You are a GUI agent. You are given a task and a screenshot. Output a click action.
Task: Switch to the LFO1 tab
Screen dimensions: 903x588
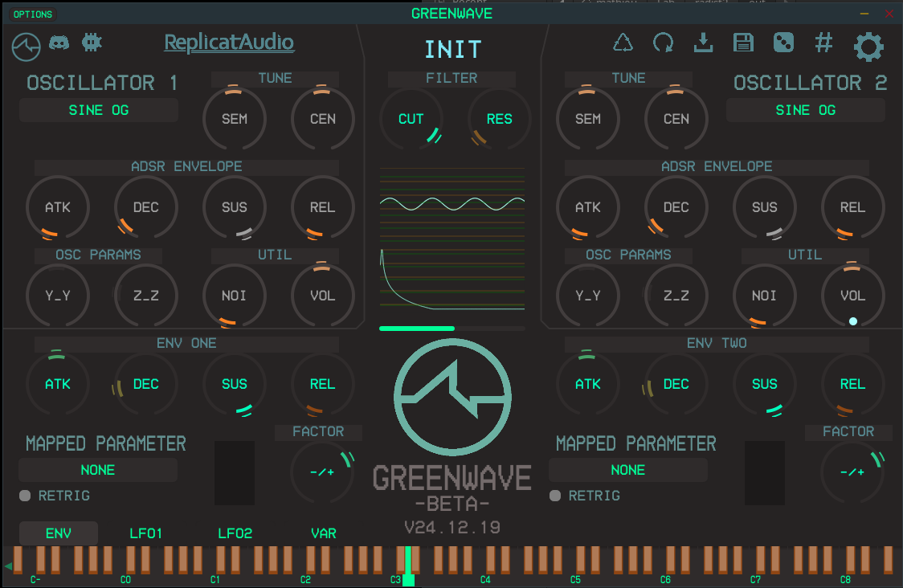pyautogui.click(x=146, y=533)
